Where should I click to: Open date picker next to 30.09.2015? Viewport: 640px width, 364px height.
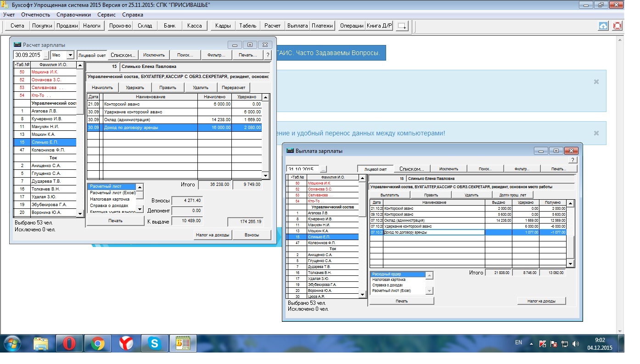[x=46, y=55]
